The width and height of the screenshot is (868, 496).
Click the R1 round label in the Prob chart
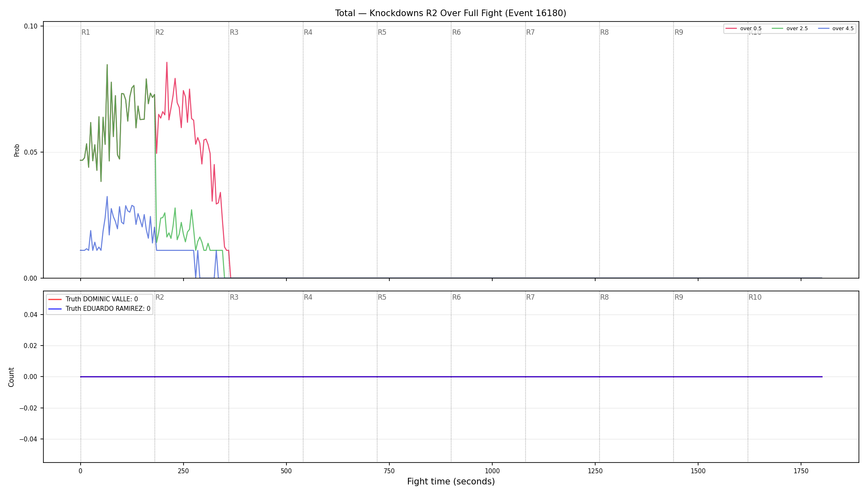[86, 32]
